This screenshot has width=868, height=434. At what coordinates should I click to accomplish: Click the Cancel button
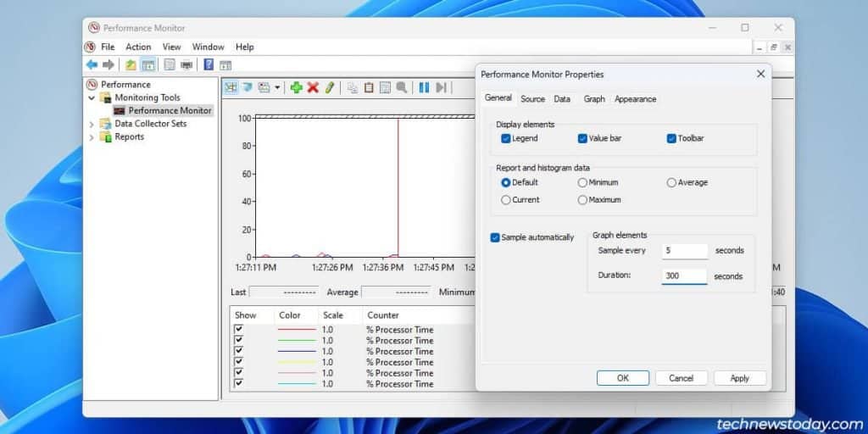tap(682, 378)
